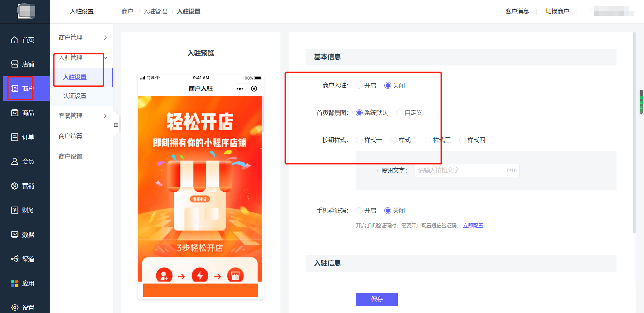This screenshot has height=313, width=644.
Task: Collapse the submenu with the hamburger handle
Action: [x=116, y=125]
